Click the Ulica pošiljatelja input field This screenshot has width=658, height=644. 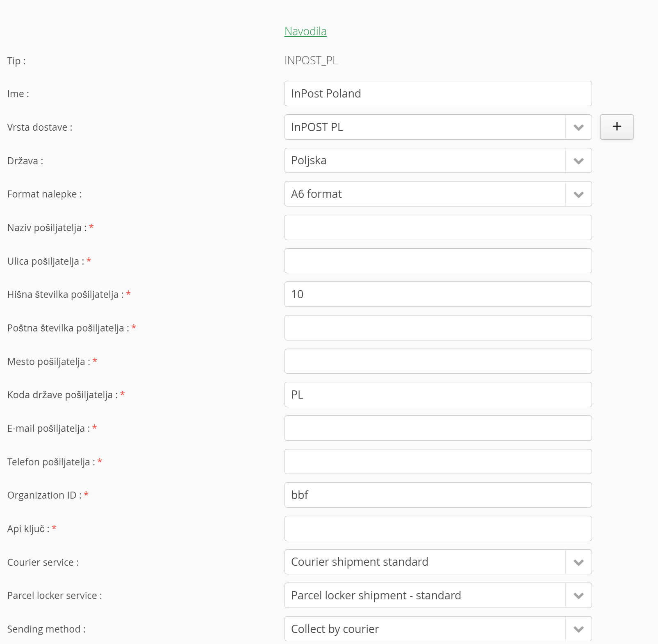[x=438, y=261]
